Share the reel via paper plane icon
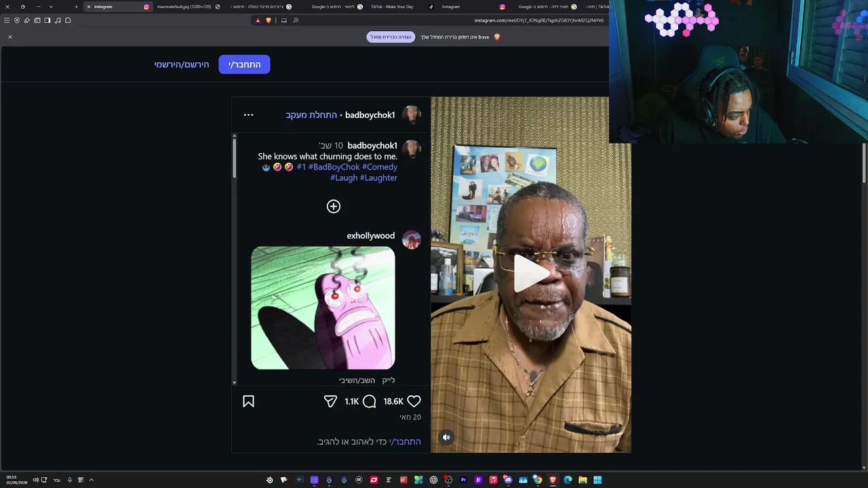This screenshot has width=868, height=488. tap(330, 401)
